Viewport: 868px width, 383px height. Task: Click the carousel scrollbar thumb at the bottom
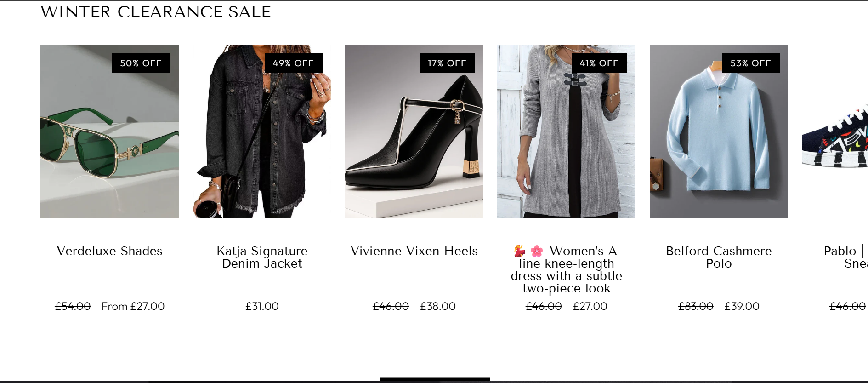pos(435,379)
